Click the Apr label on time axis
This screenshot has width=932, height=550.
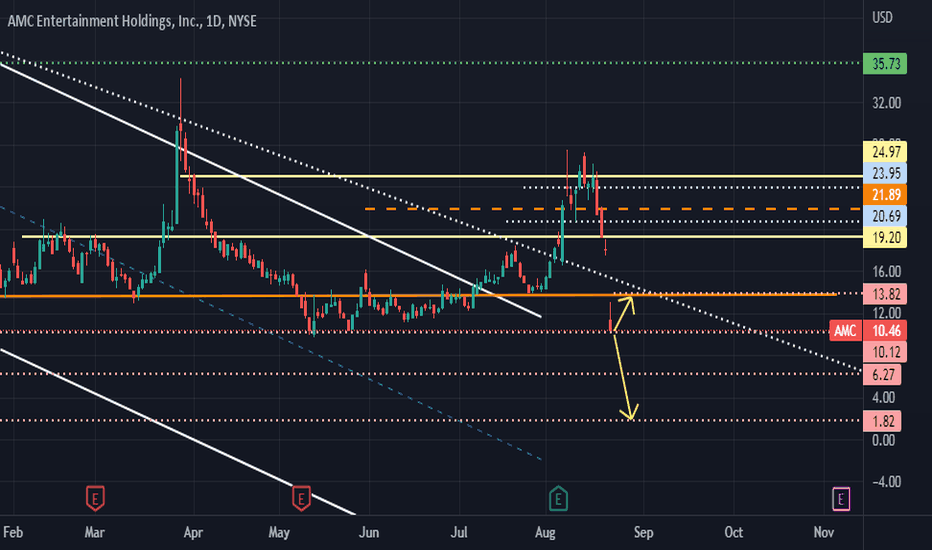coord(193,532)
